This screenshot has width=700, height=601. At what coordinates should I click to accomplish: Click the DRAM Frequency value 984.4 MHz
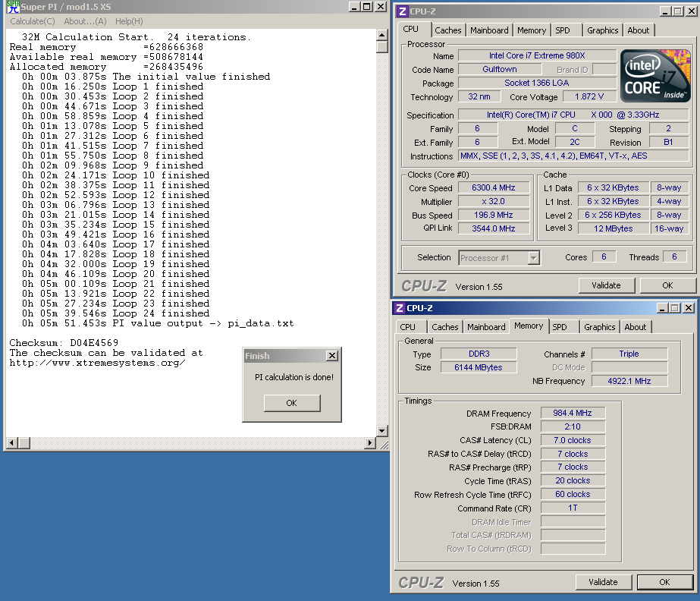(573, 413)
